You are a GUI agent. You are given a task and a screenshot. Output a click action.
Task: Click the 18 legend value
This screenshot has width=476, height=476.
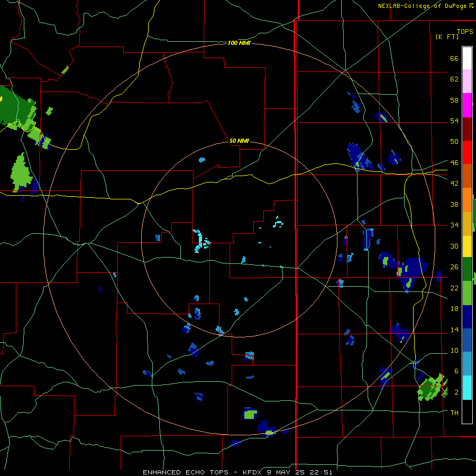(x=454, y=309)
